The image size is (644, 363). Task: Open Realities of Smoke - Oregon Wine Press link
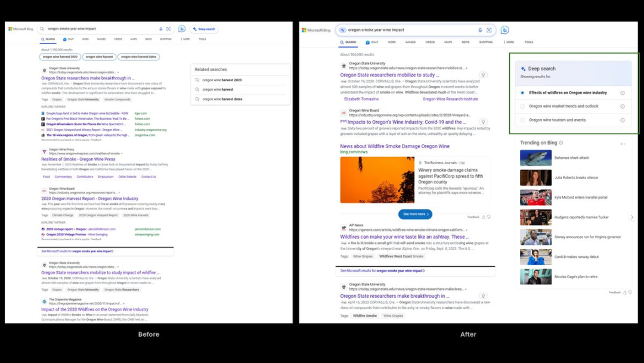point(78,159)
